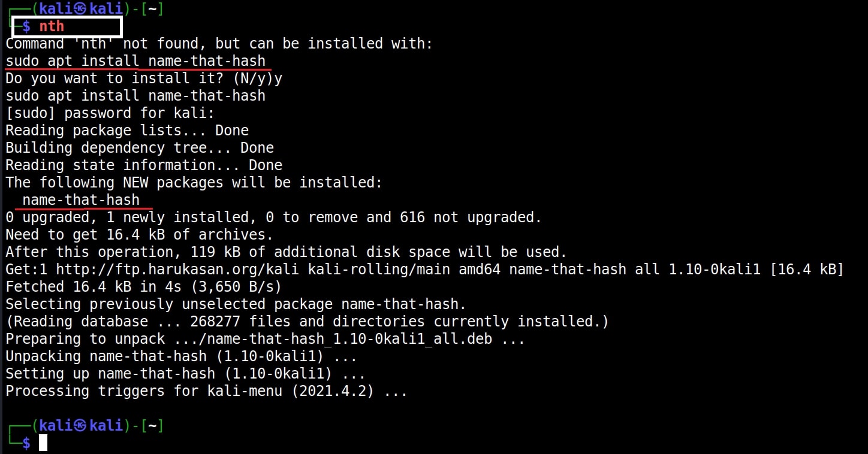Image resolution: width=868 pixels, height=454 pixels.
Task: Click the 'Reading package lists... Done' line
Action: click(127, 131)
